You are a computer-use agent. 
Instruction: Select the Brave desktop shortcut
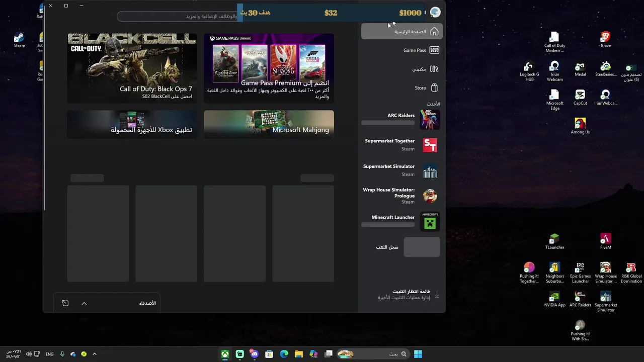(606, 40)
